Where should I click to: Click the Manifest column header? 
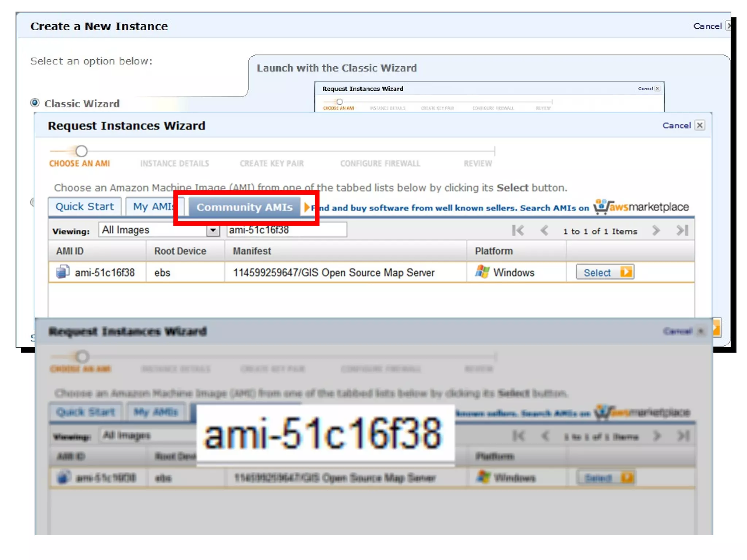pos(252,251)
